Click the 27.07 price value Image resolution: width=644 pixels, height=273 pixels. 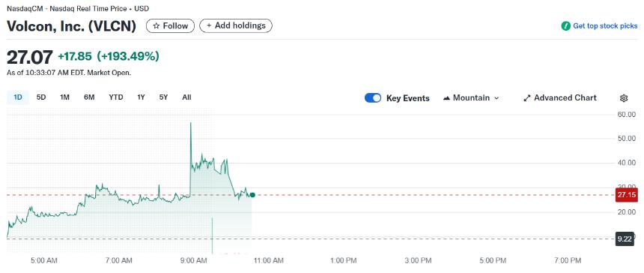[x=30, y=57]
